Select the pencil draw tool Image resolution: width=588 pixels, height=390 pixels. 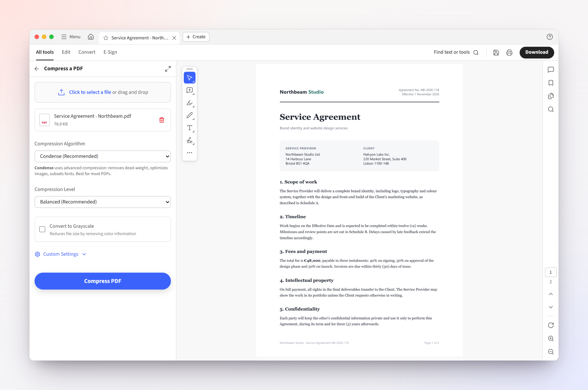(190, 115)
